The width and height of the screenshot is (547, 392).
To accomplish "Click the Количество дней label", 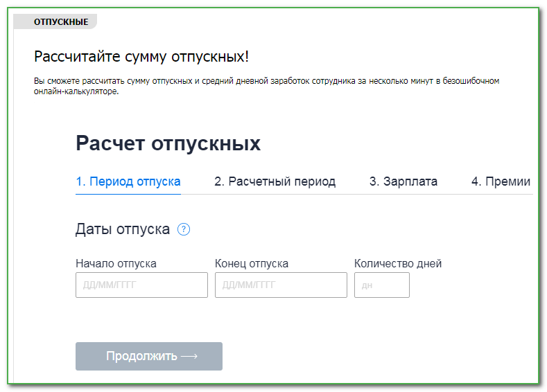I will point(398,263).
